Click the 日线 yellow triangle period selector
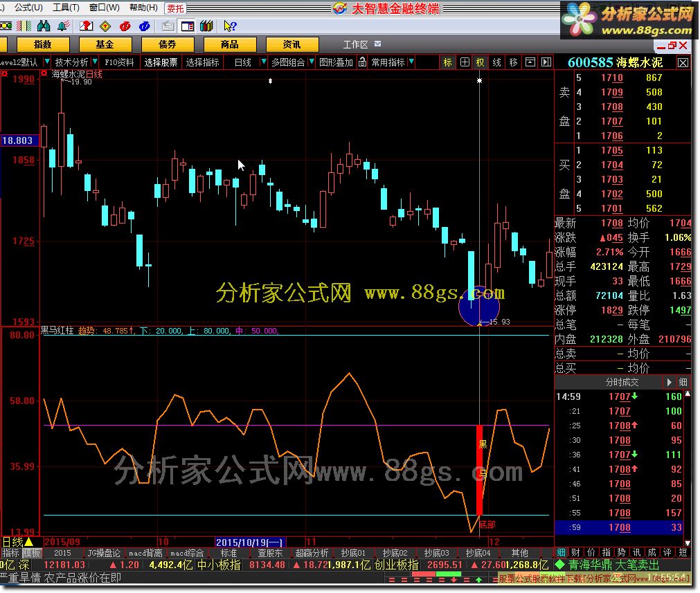This screenshot has width=700, height=593. [18, 542]
